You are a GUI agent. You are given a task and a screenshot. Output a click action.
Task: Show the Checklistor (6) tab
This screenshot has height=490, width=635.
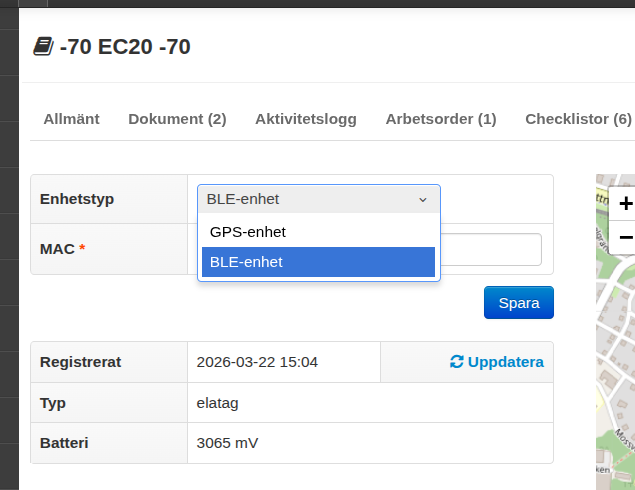(578, 119)
